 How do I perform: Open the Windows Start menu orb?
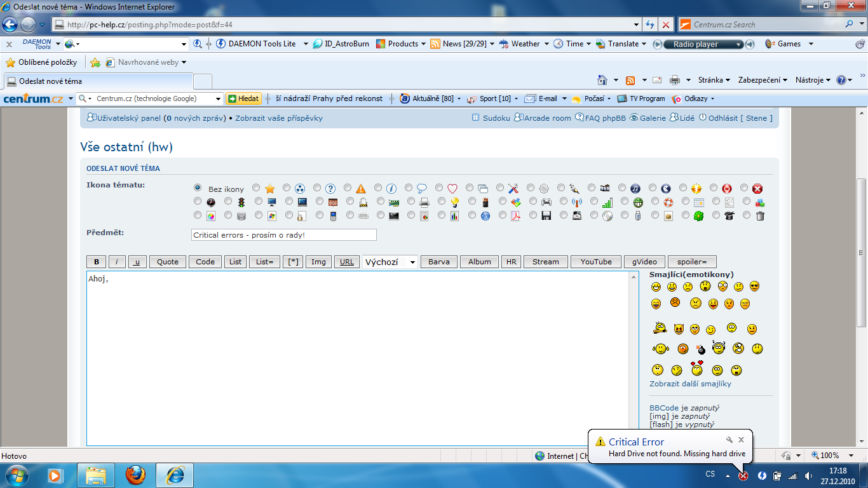16,474
